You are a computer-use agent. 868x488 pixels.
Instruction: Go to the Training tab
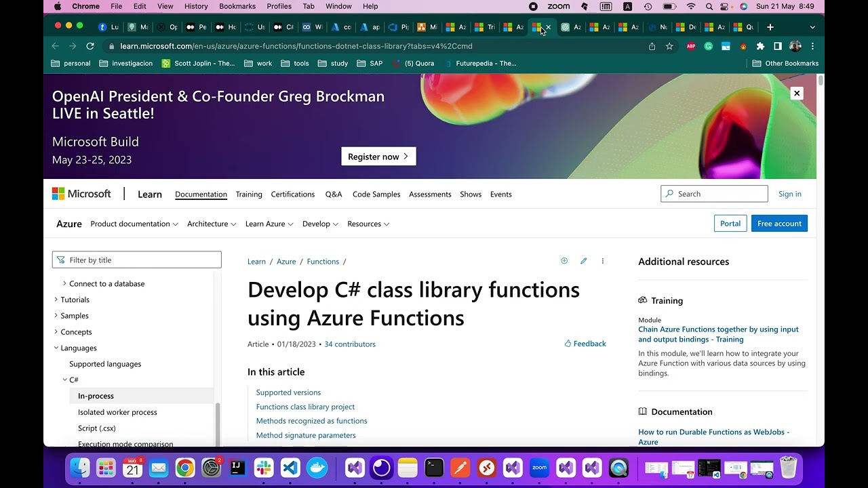(x=249, y=194)
